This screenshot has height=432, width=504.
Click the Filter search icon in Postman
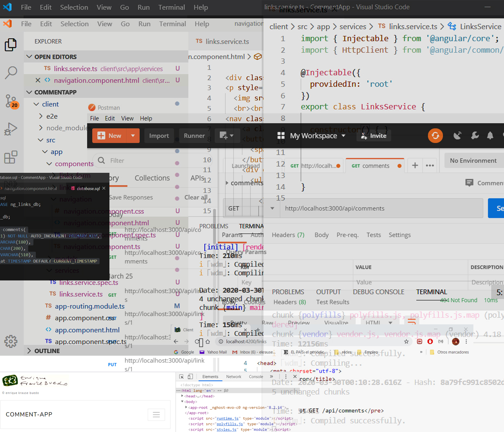click(x=102, y=161)
